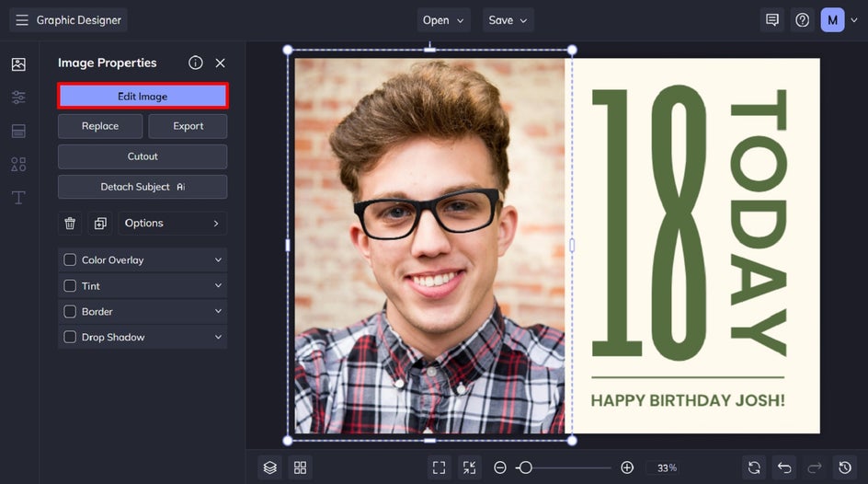Screen dimensions: 868x484
Task: Select the Text tool in sidebar
Action: [18, 198]
